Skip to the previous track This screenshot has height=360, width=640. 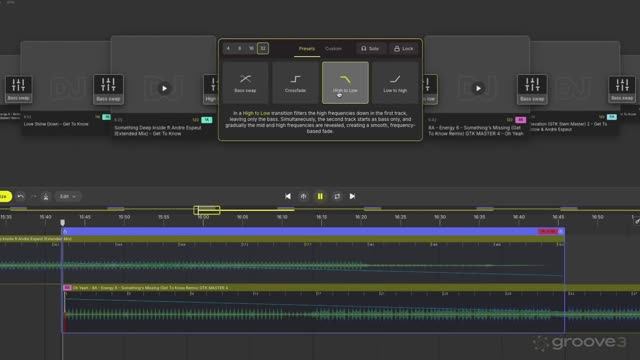click(288, 196)
